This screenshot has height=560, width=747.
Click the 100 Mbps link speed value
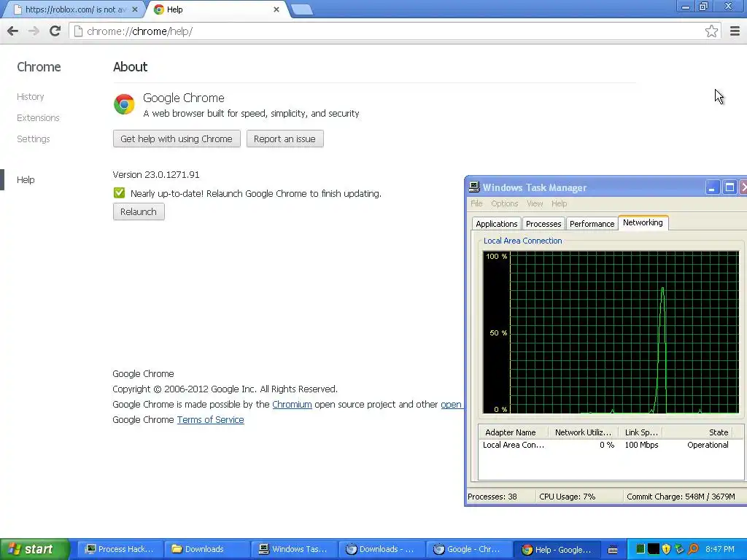[641, 445]
